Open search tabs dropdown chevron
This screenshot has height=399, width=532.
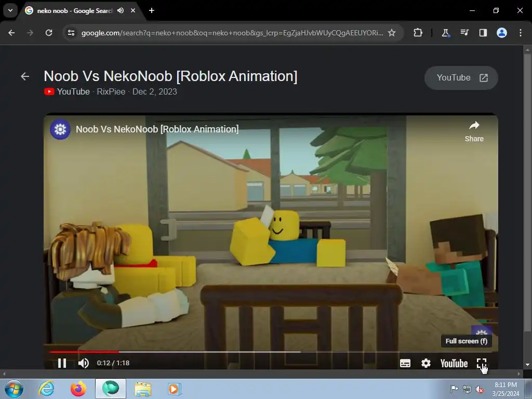(10, 10)
